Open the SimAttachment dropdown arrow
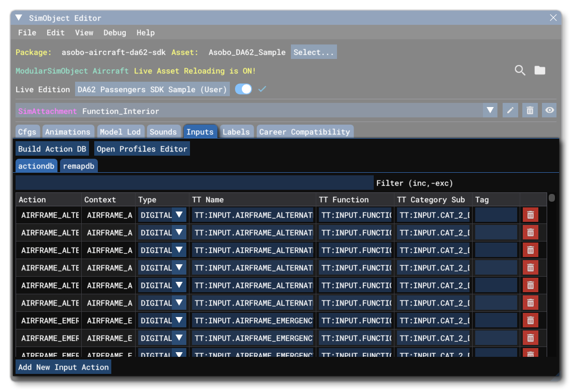Screen dimensions: 572x392 pos(489,110)
